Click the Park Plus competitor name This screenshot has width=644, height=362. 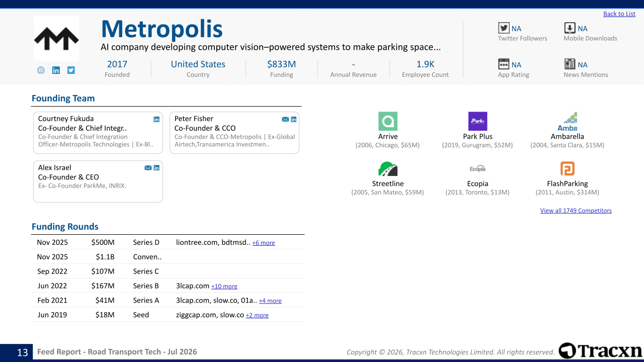pyautogui.click(x=478, y=136)
